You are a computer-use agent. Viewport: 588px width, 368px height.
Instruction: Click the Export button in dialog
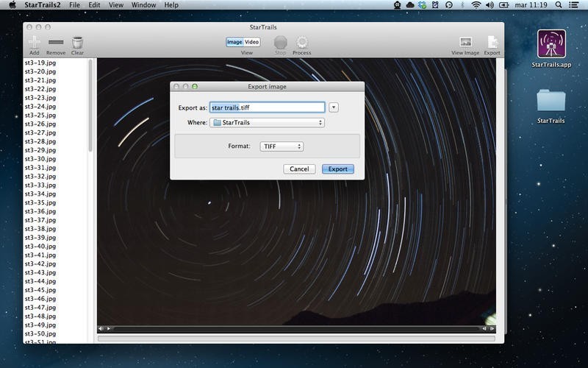338,169
